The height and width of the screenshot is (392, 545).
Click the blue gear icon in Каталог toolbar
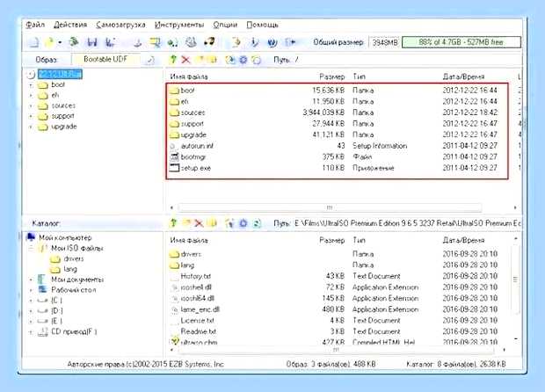243,223
